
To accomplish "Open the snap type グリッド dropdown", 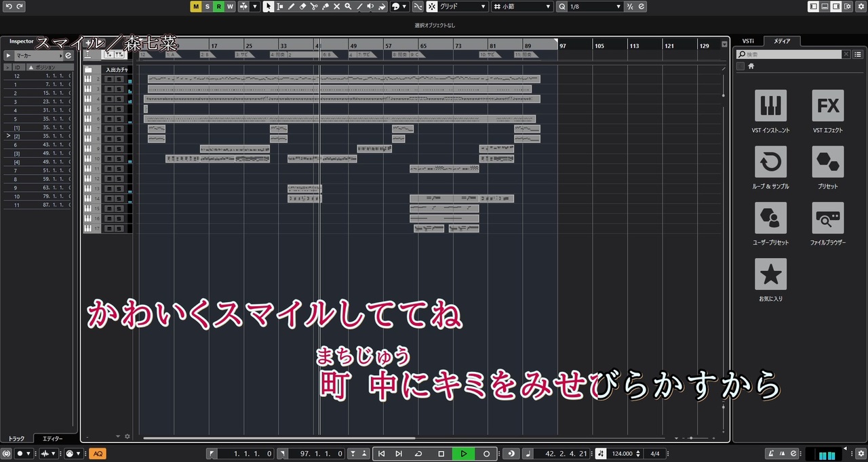I will coord(462,6).
